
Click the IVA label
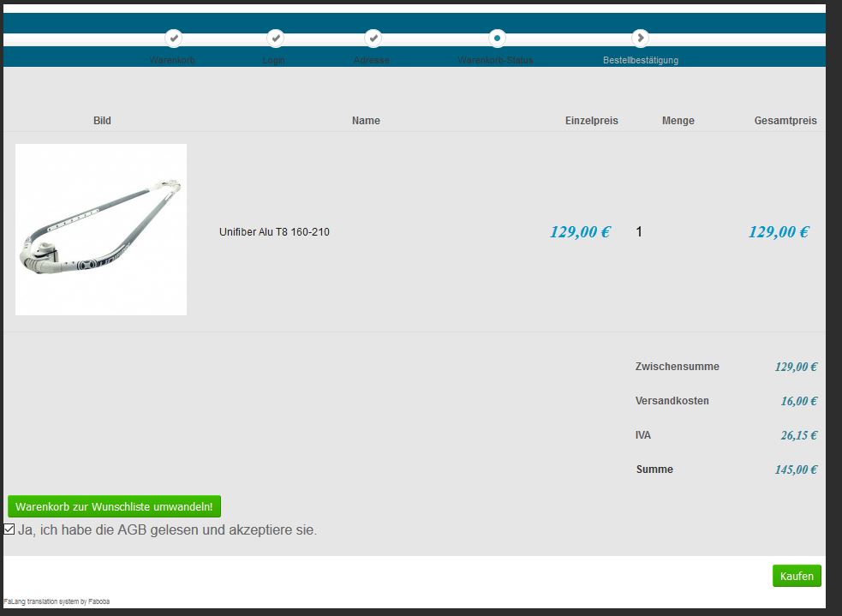coord(642,435)
